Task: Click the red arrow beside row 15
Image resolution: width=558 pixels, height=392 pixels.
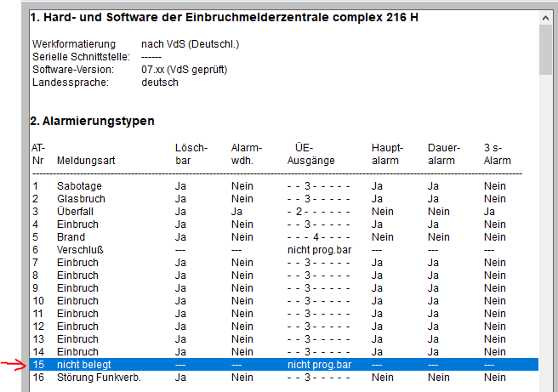Action: (x=14, y=366)
